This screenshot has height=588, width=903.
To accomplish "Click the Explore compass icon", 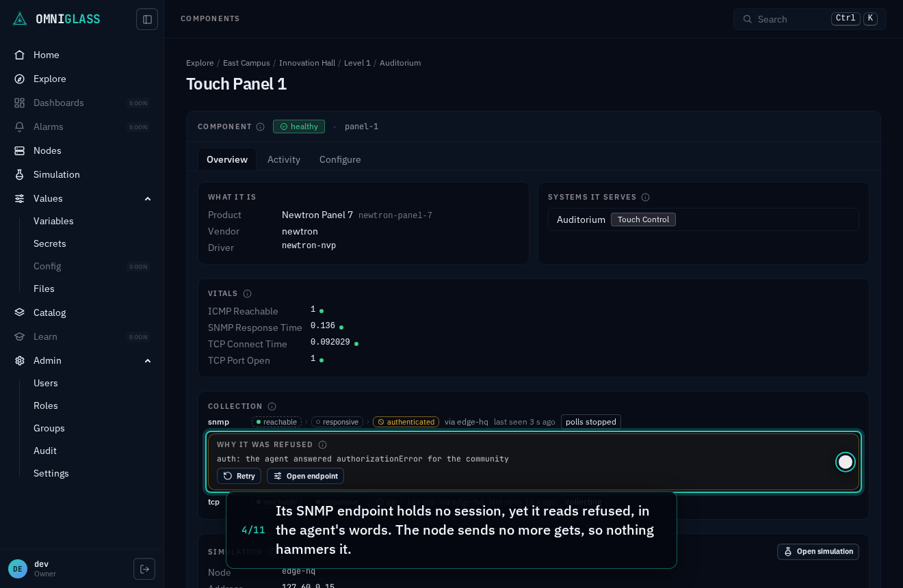I will point(20,79).
